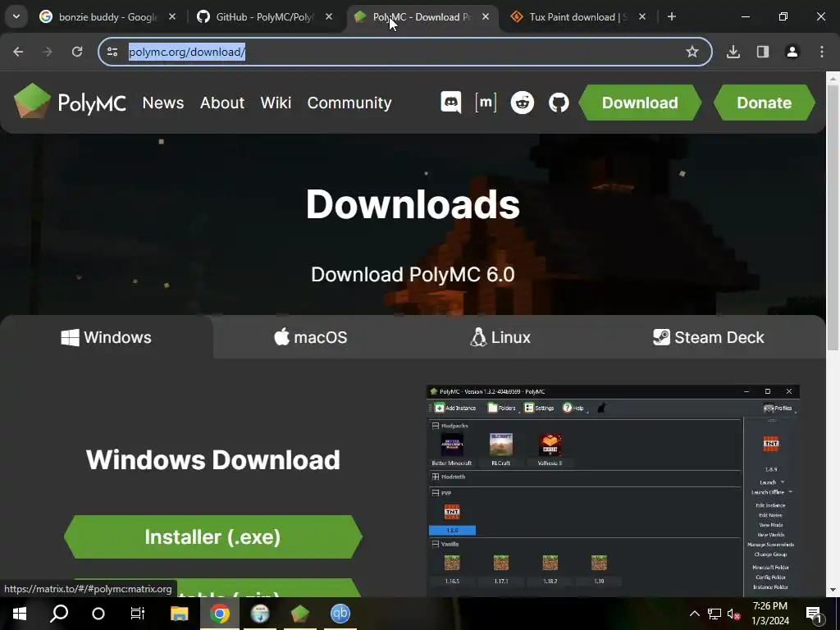The height and width of the screenshot is (630, 840).
Task: Open a new browser tab
Action: pos(671,16)
